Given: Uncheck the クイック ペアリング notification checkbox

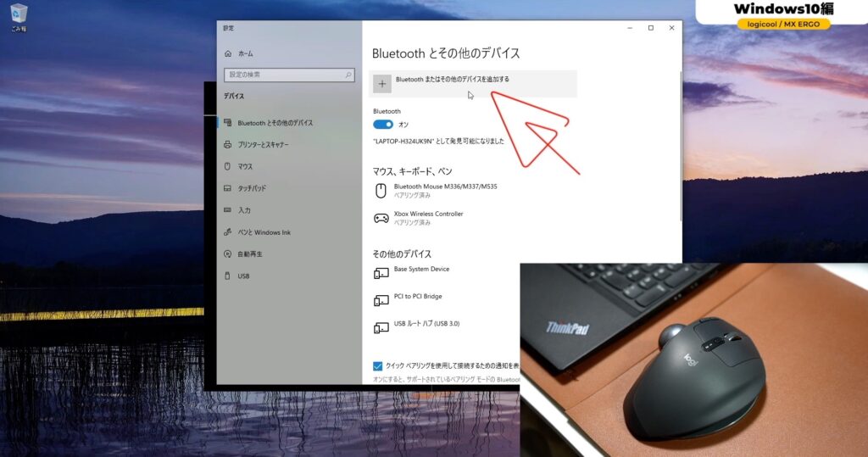Looking at the screenshot, I should click(x=377, y=366).
